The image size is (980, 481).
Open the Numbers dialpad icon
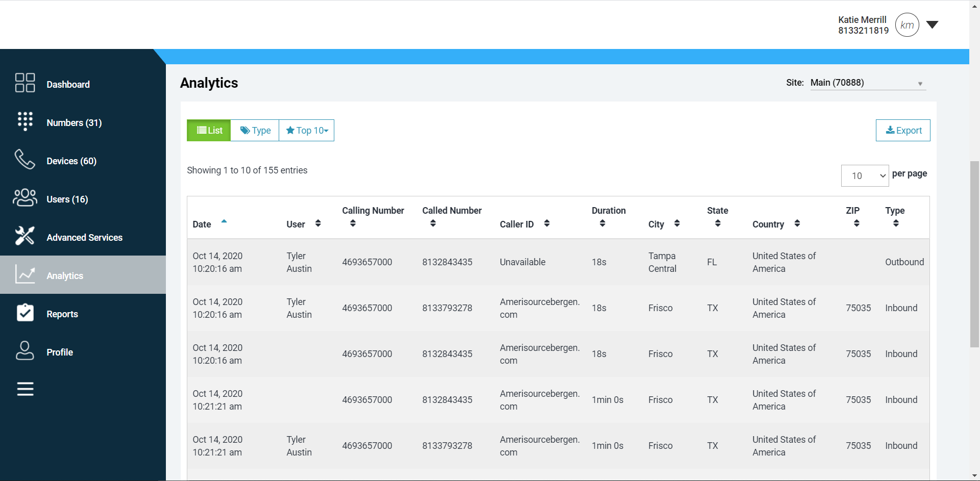(x=25, y=121)
